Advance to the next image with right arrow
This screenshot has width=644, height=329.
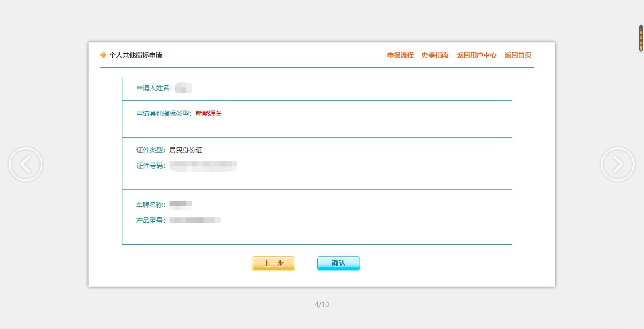[x=618, y=164]
